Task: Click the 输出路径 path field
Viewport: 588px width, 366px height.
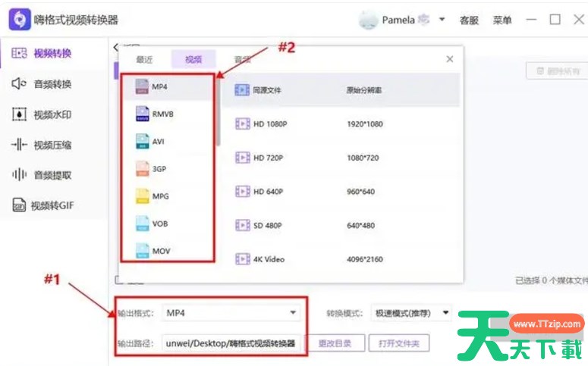Action: click(231, 343)
